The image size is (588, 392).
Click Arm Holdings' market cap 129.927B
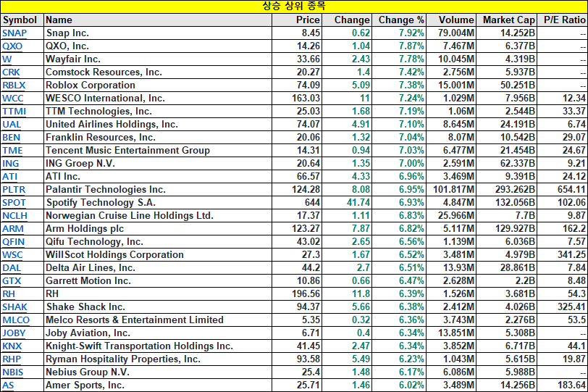[x=507, y=229]
